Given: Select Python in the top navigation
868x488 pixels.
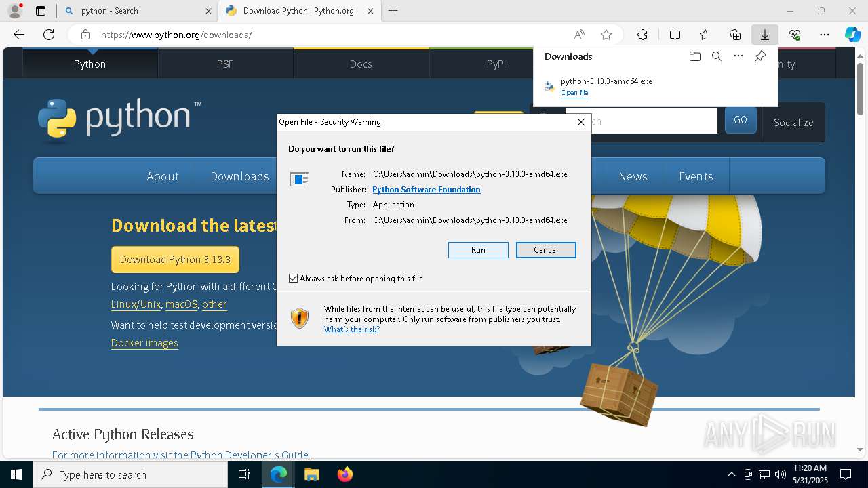Looking at the screenshot, I should pos(90,64).
